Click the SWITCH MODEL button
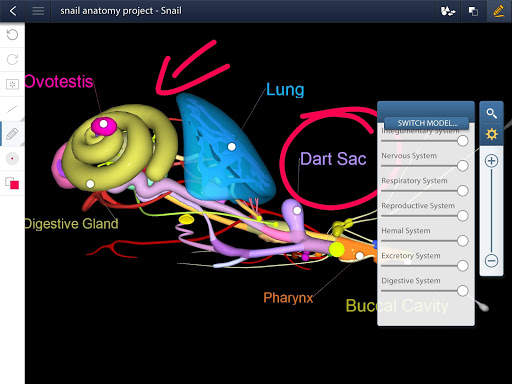Image resolution: width=512 pixels, height=384 pixels. (x=427, y=123)
